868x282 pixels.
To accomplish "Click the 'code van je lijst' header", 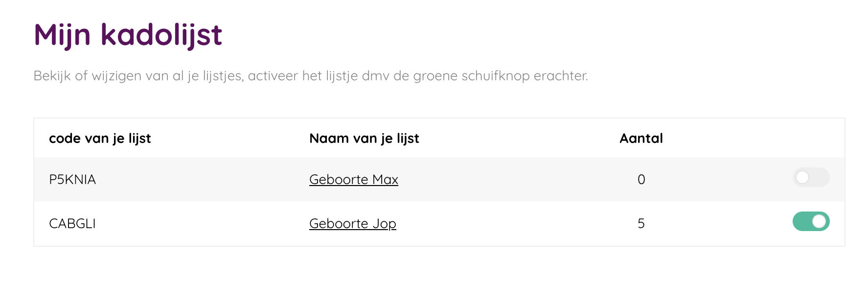I will 100,139.
